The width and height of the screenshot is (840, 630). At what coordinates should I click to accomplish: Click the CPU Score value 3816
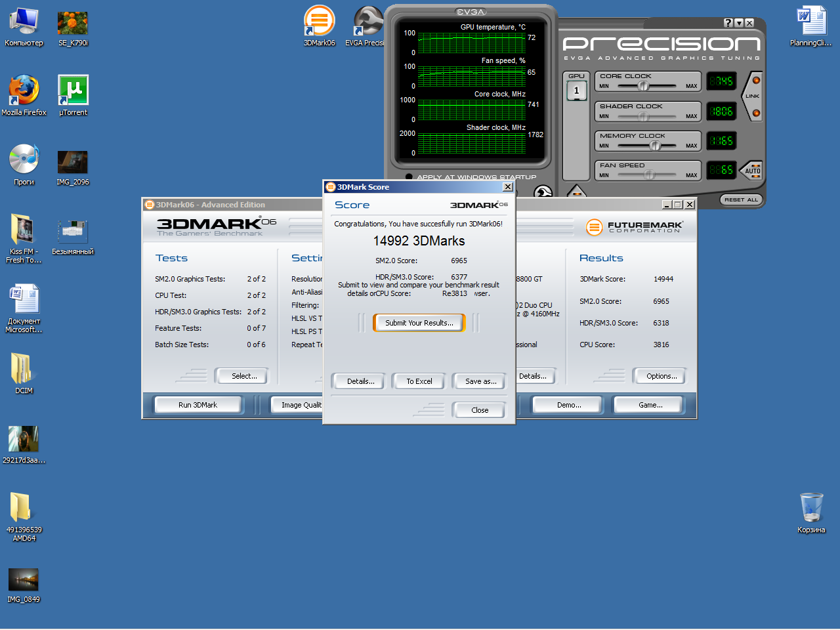[661, 345]
